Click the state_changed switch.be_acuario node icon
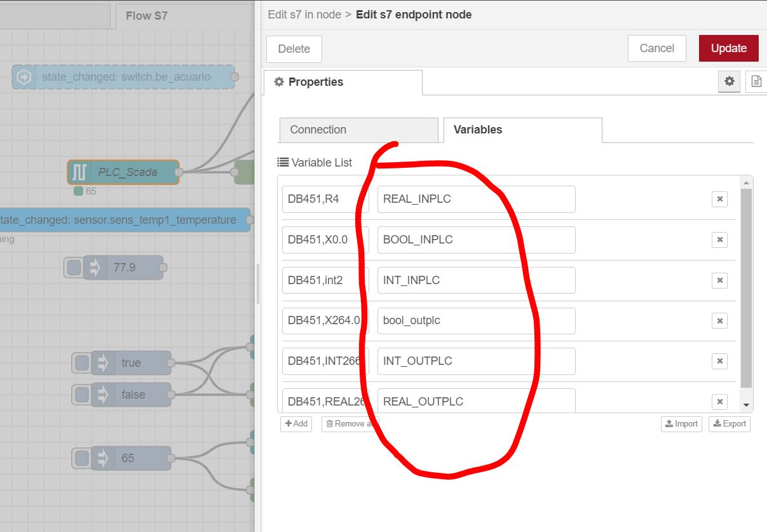The image size is (767, 532). (x=24, y=76)
